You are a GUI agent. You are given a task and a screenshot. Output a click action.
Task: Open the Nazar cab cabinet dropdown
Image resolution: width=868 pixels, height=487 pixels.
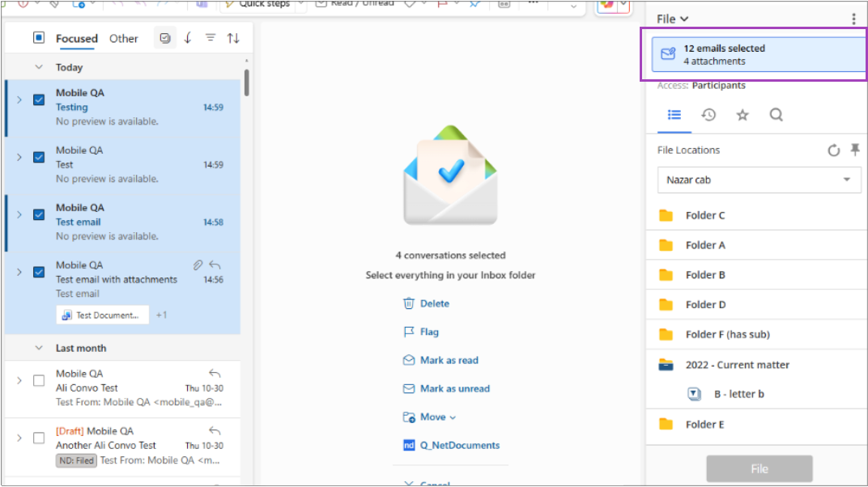759,180
